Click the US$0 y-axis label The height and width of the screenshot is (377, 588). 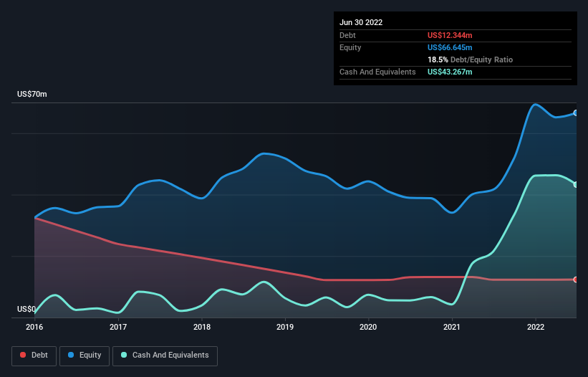point(26,309)
